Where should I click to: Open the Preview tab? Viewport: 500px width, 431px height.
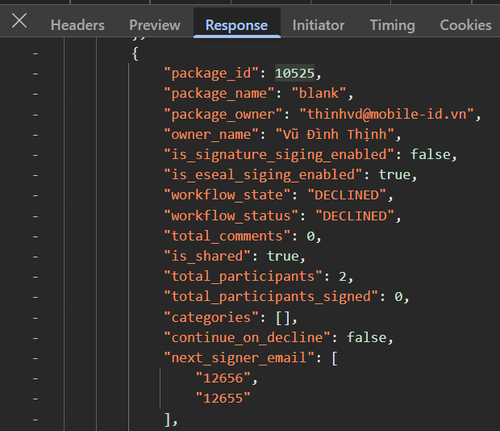[155, 25]
